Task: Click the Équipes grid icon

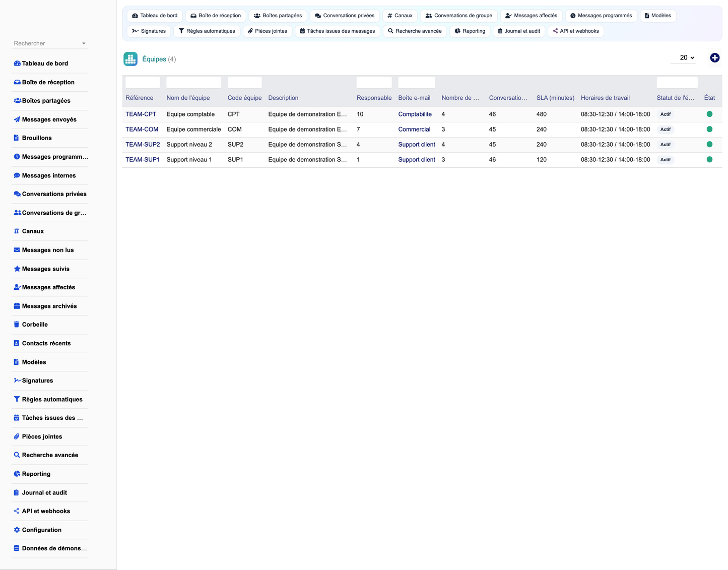Action: (130, 59)
